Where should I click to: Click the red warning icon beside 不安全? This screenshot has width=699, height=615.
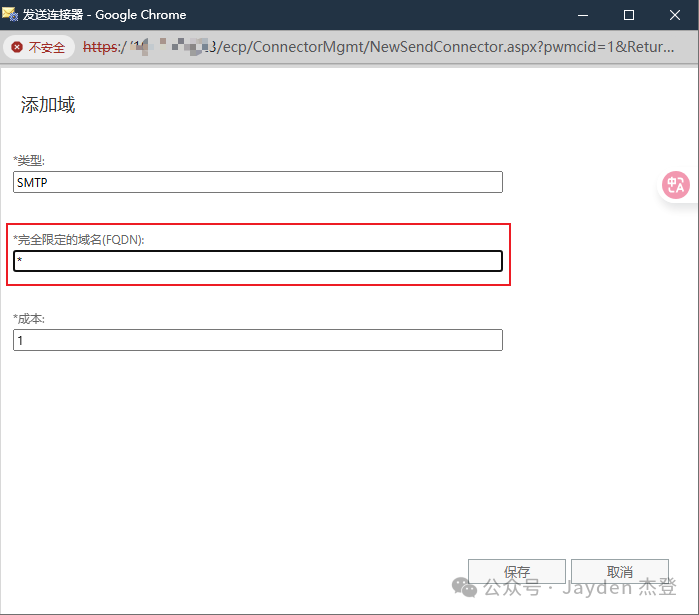17,47
